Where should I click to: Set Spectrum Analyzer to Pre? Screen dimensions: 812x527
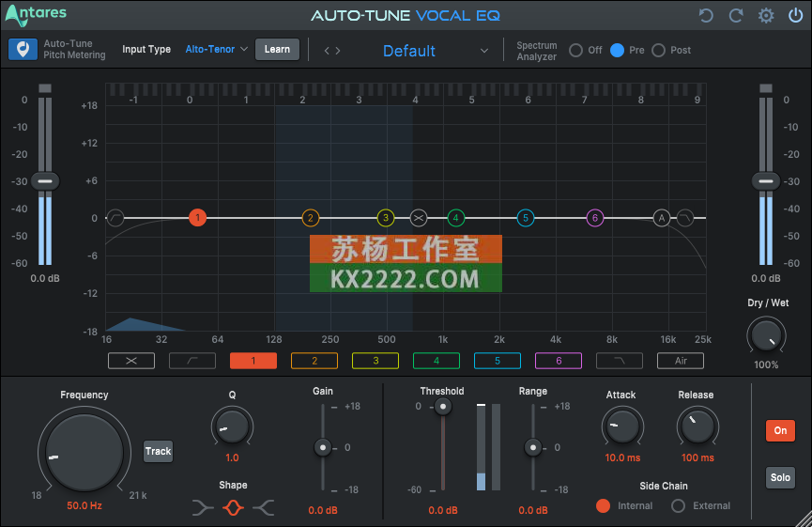[617, 51]
